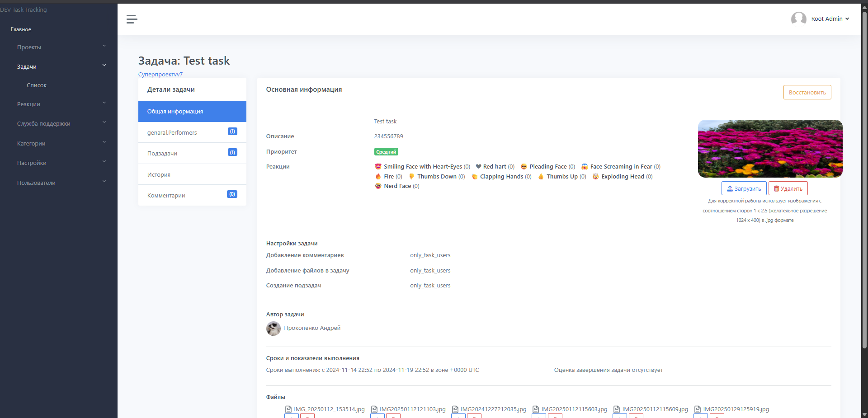Click the Сроки выполнения date range text
This screenshot has height=418, width=868.
[x=373, y=370]
